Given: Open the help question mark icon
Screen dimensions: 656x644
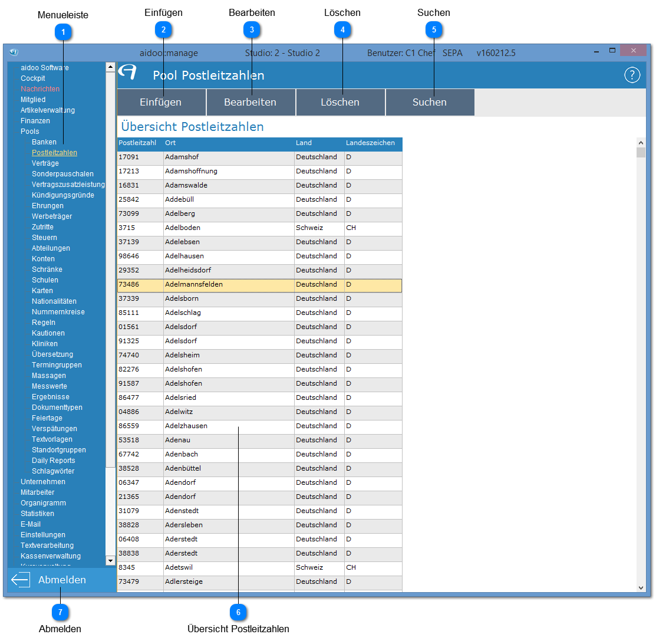Looking at the screenshot, I should tap(632, 75).
